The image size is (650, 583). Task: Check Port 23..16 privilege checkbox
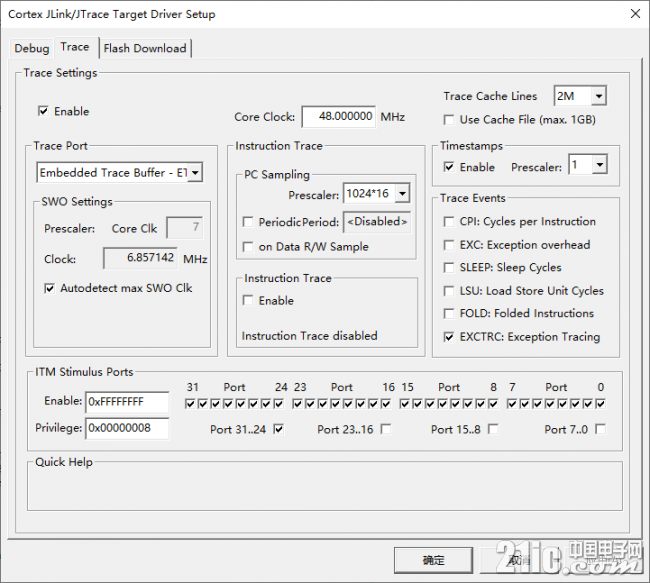(x=386, y=429)
